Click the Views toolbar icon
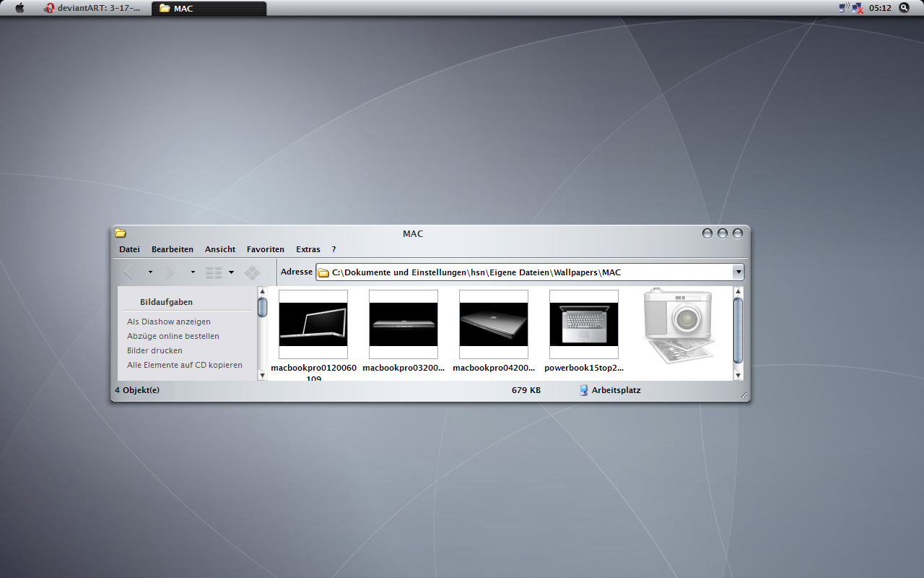The image size is (924, 578). tap(214, 272)
